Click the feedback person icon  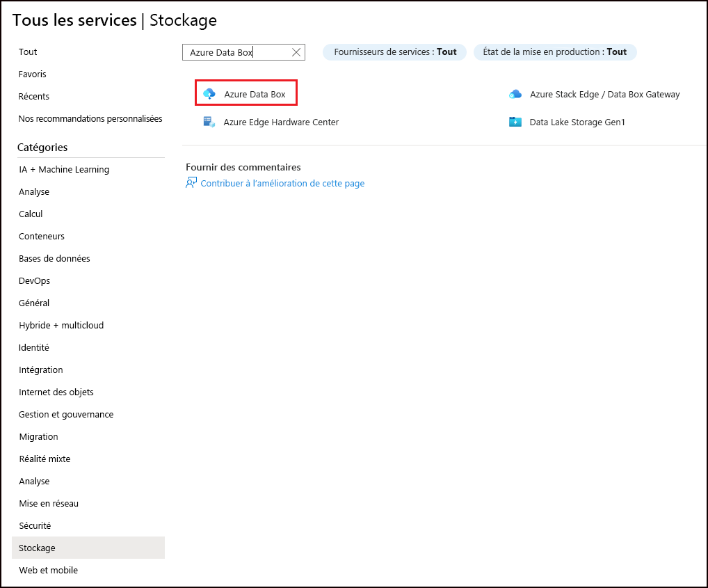pyautogui.click(x=191, y=183)
